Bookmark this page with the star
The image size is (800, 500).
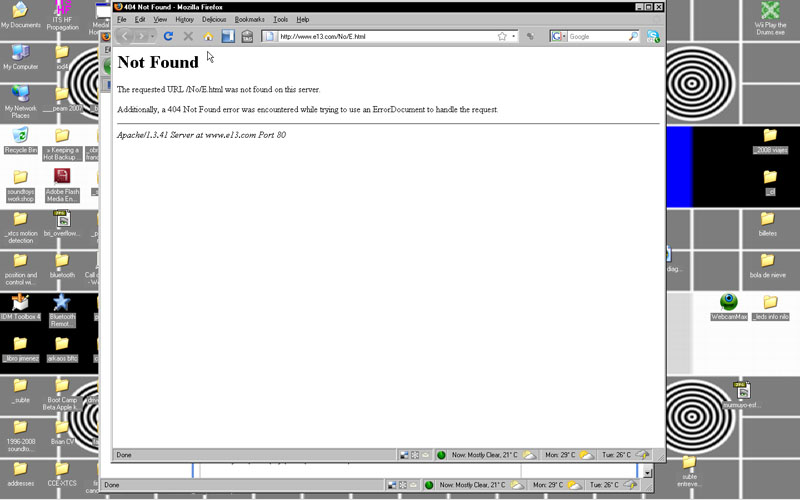coord(502,36)
